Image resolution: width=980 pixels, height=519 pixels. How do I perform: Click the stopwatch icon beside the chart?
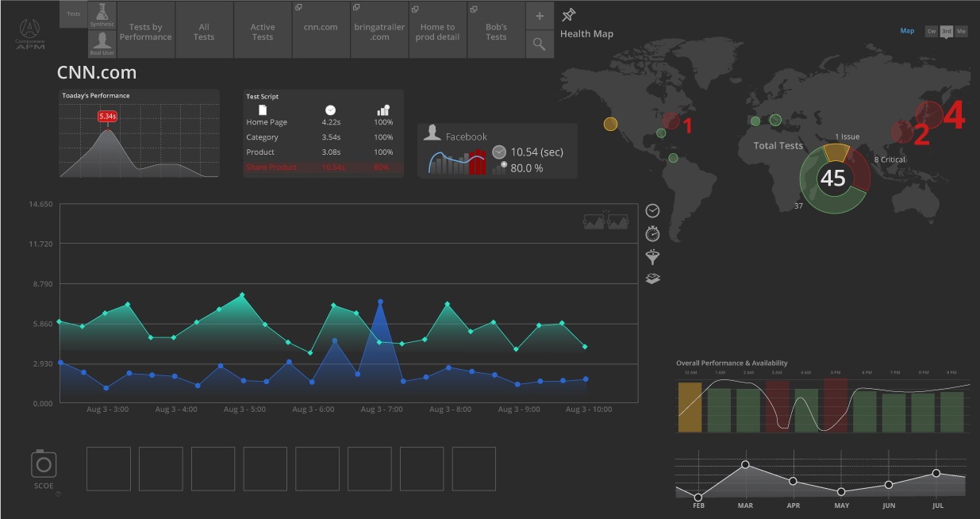coord(652,233)
